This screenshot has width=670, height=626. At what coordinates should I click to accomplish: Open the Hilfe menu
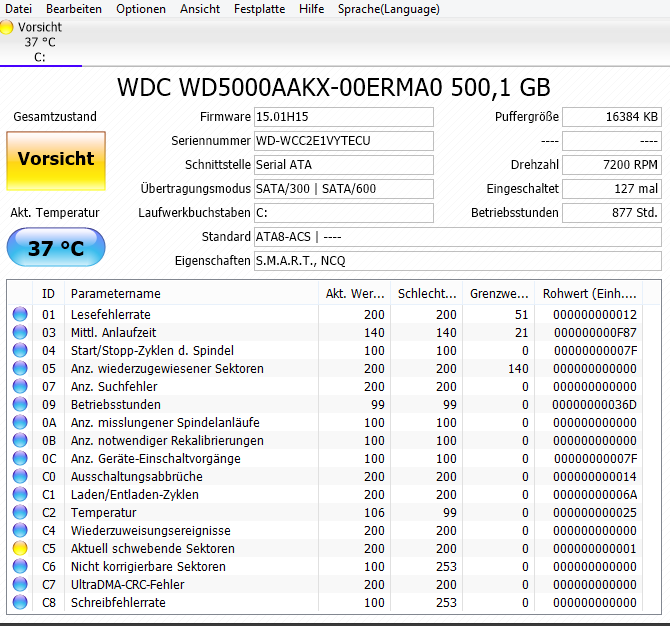[311, 9]
